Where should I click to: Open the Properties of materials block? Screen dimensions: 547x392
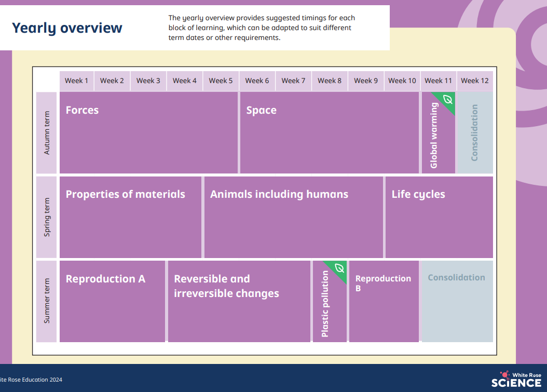(x=130, y=217)
